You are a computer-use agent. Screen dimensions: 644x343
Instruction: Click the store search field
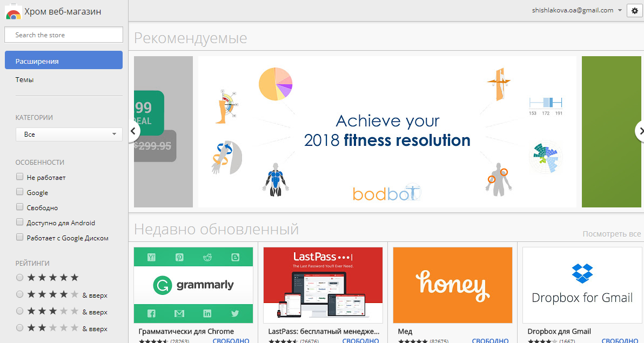pyautogui.click(x=63, y=34)
